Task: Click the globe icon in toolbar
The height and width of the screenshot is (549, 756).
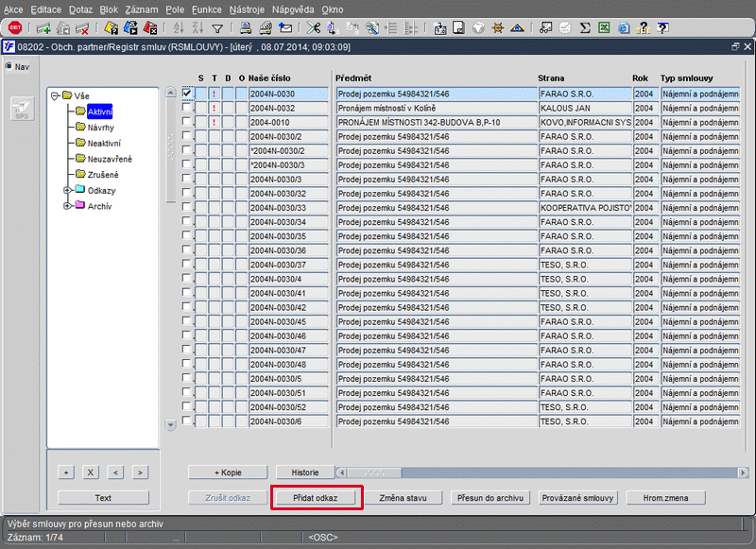Action: click(478, 28)
